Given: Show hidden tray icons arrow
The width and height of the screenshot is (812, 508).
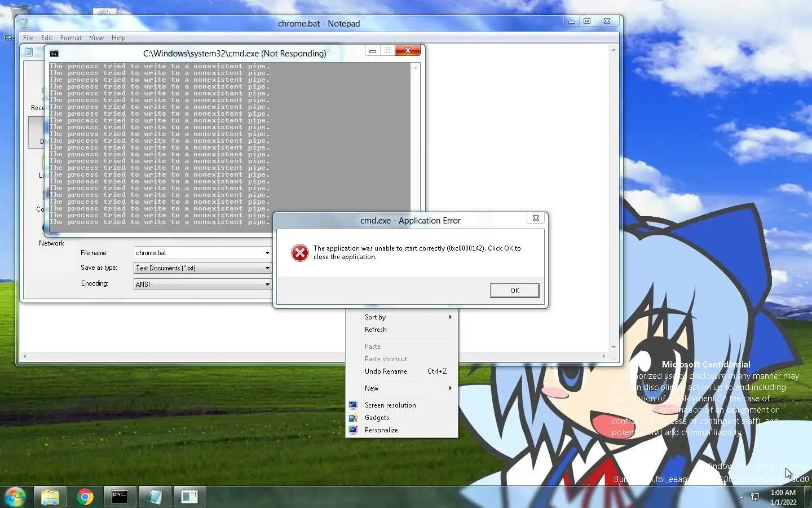Looking at the screenshot, I should tap(741, 497).
